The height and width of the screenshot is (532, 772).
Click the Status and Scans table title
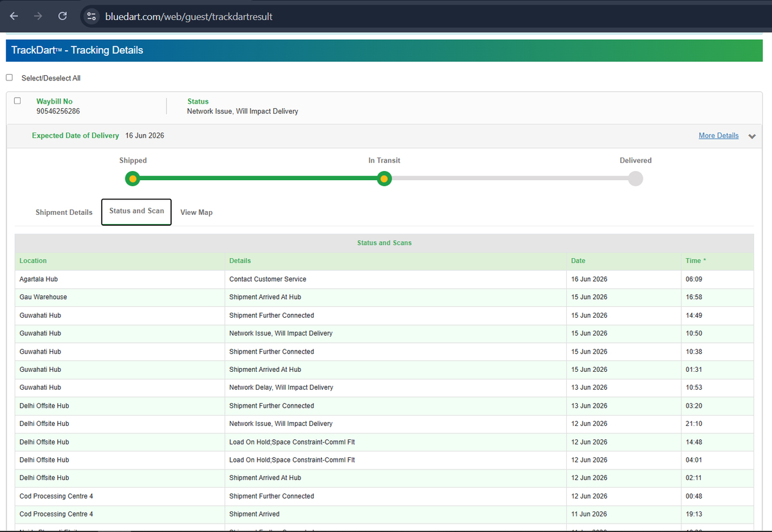[x=384, y=243]
